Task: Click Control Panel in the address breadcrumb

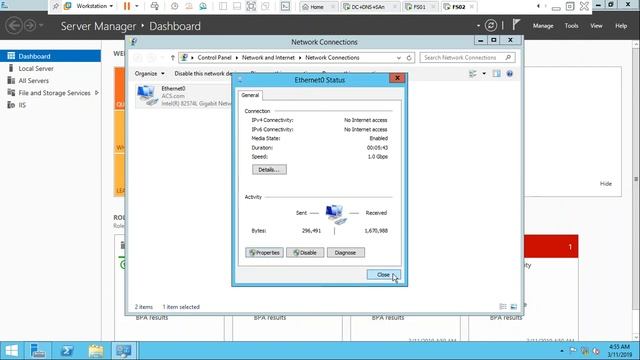Action: tap(214, 58)
